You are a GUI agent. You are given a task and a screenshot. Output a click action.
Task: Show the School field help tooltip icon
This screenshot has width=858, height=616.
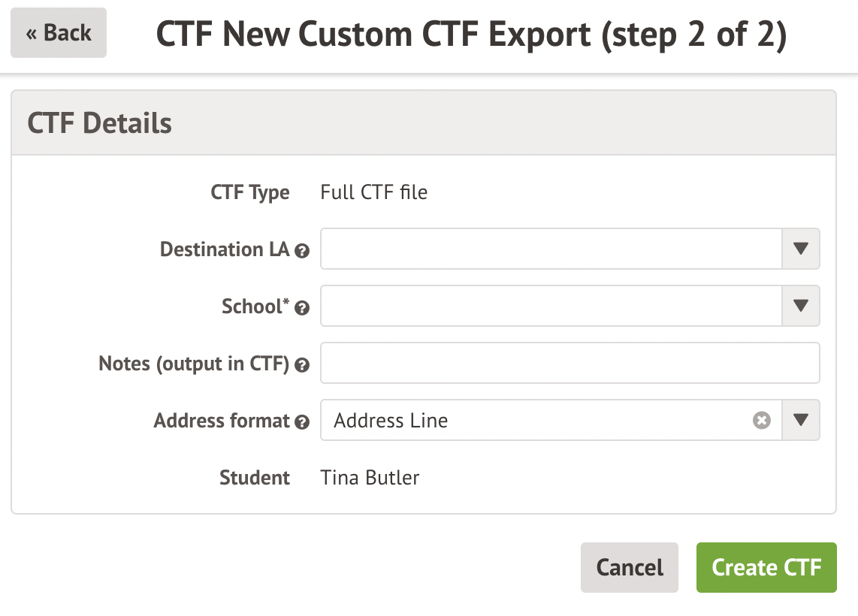(x=302, y=308)
